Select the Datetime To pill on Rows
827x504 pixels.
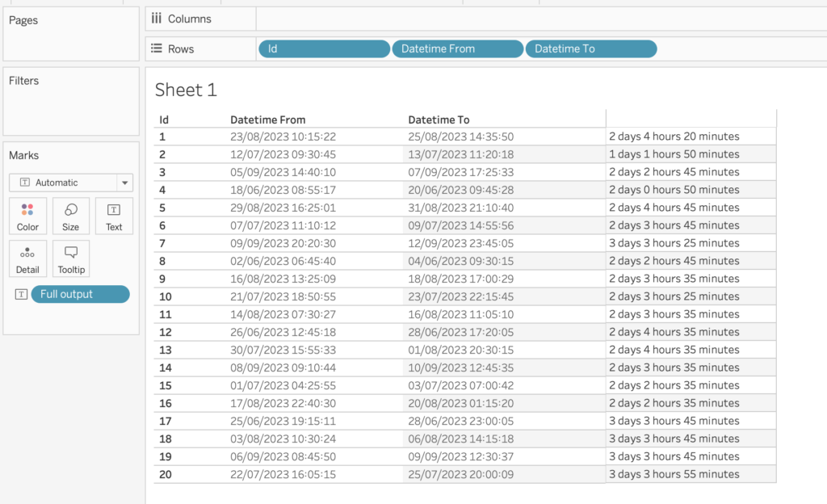coord(590,49)
